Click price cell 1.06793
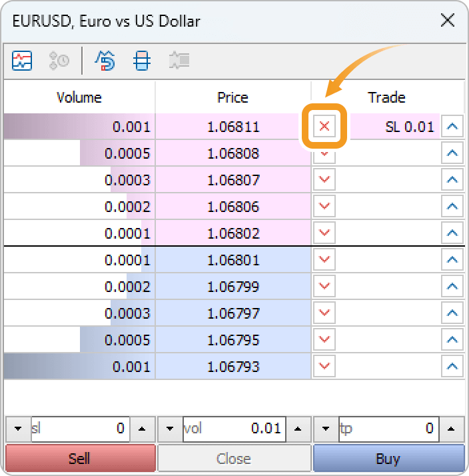Viewport: 469px width, 476px height. pos(233,367)
